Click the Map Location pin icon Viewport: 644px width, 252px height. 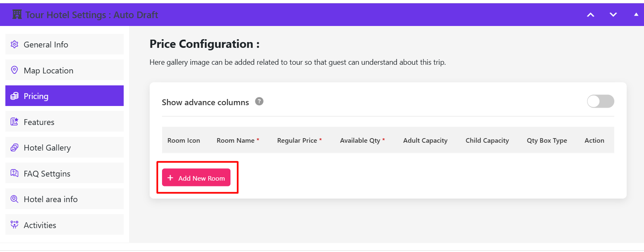[14, 70]
